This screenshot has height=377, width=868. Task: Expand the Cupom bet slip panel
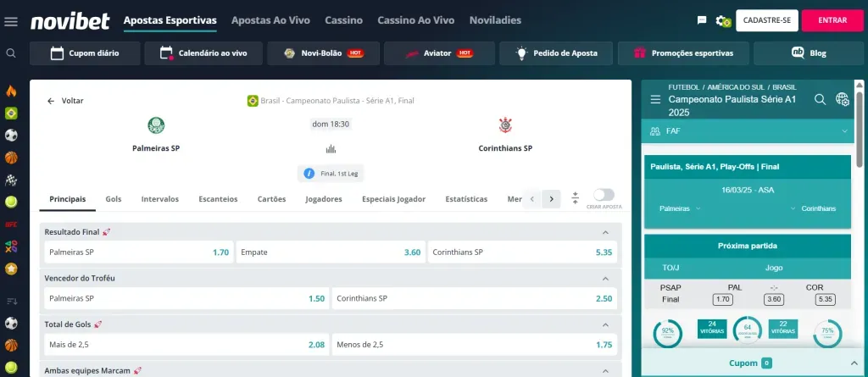[853, 363]
